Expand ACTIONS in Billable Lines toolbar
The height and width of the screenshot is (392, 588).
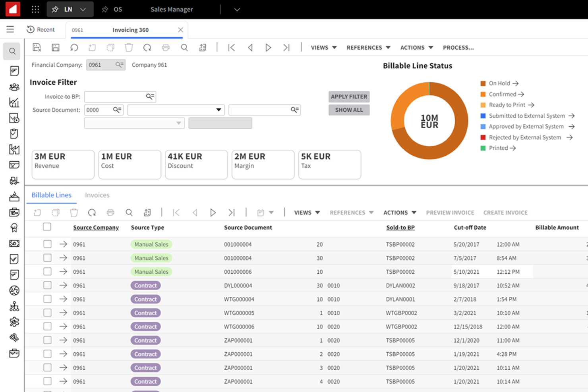[400, 212]
